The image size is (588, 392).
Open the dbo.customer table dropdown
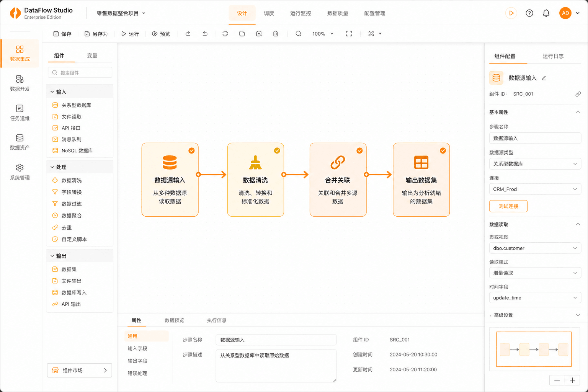(535, 248)
